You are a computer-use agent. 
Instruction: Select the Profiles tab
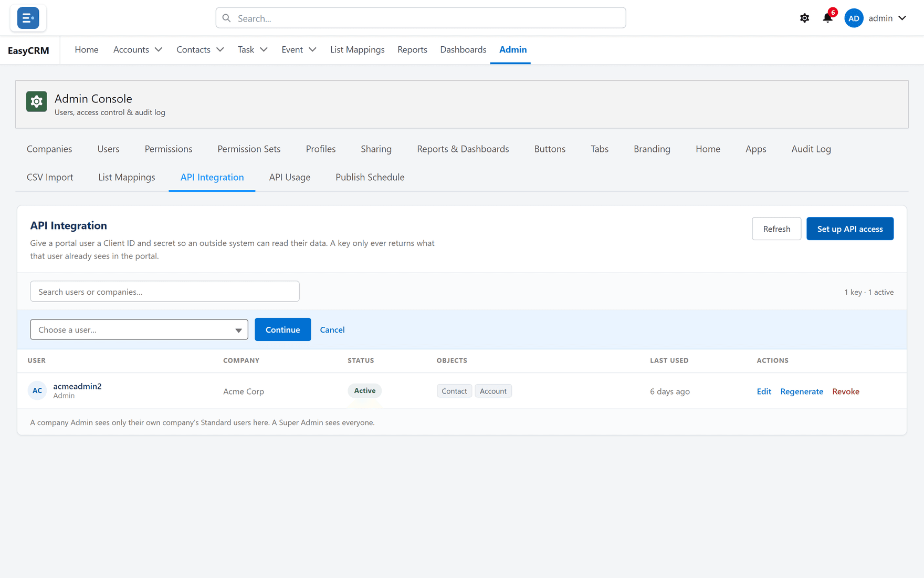click(321, 149)
